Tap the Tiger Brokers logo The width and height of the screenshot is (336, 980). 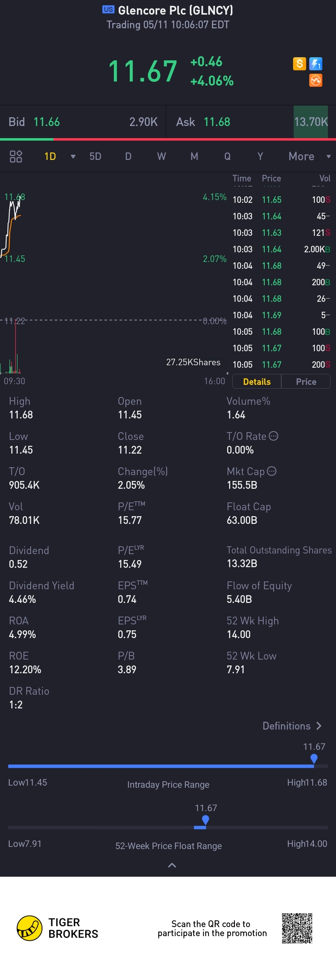click(x=30, y=928)
